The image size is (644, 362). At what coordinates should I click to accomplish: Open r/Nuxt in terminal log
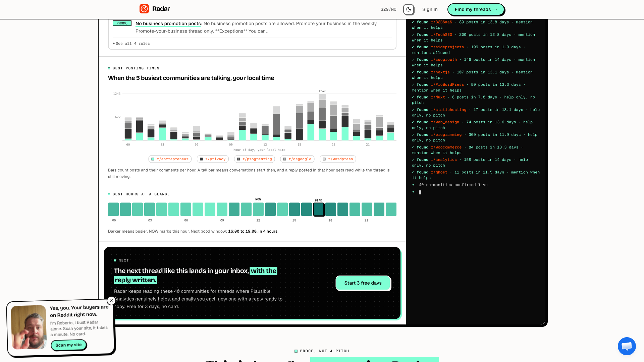pyautogui.click(x=438, y=97)
